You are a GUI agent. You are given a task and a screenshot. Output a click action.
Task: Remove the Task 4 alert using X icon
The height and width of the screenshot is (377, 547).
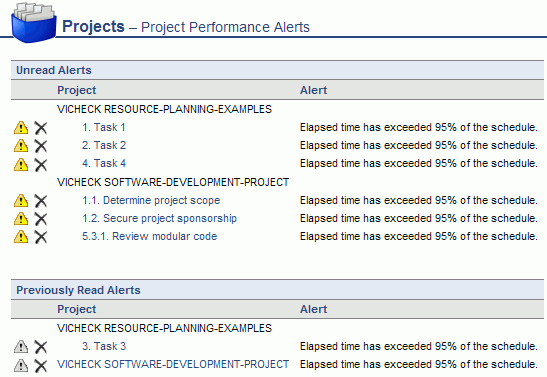pos(41,165)
